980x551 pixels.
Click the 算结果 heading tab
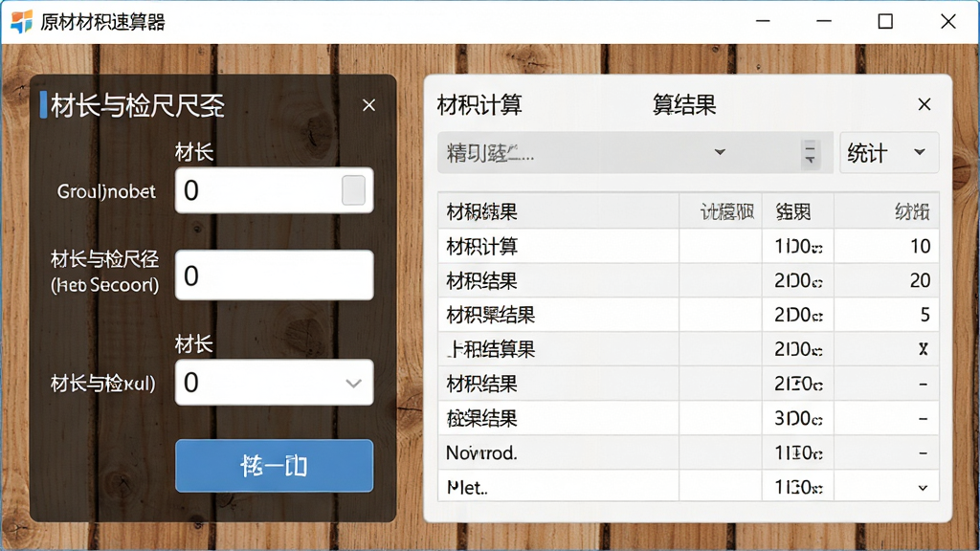[684, 104]
